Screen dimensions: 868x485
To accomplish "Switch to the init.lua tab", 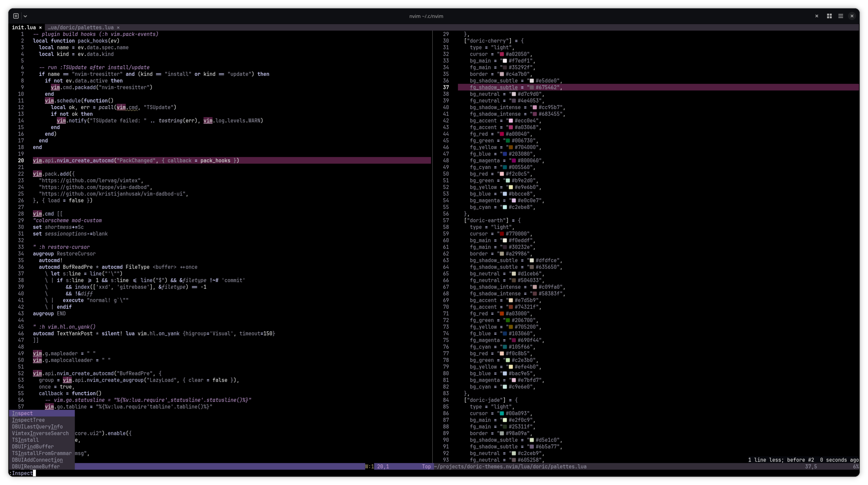I will point(24,27).
